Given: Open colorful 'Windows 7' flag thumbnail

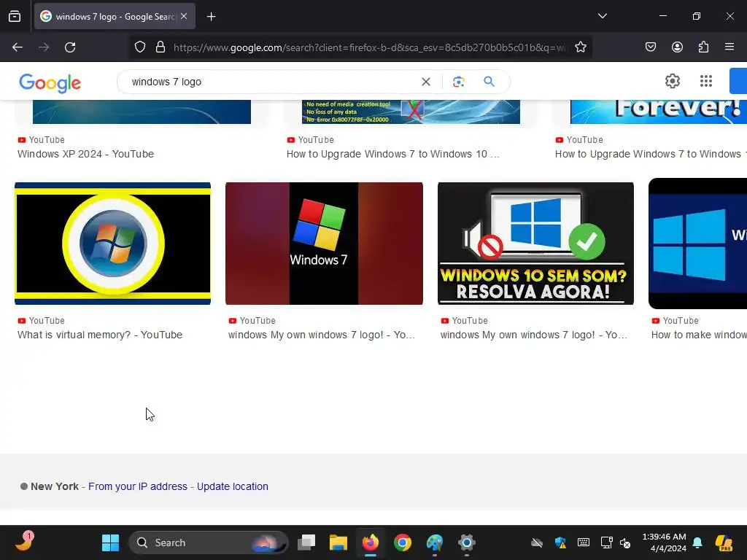Looking at the screenshot, I should pos(324,244).
